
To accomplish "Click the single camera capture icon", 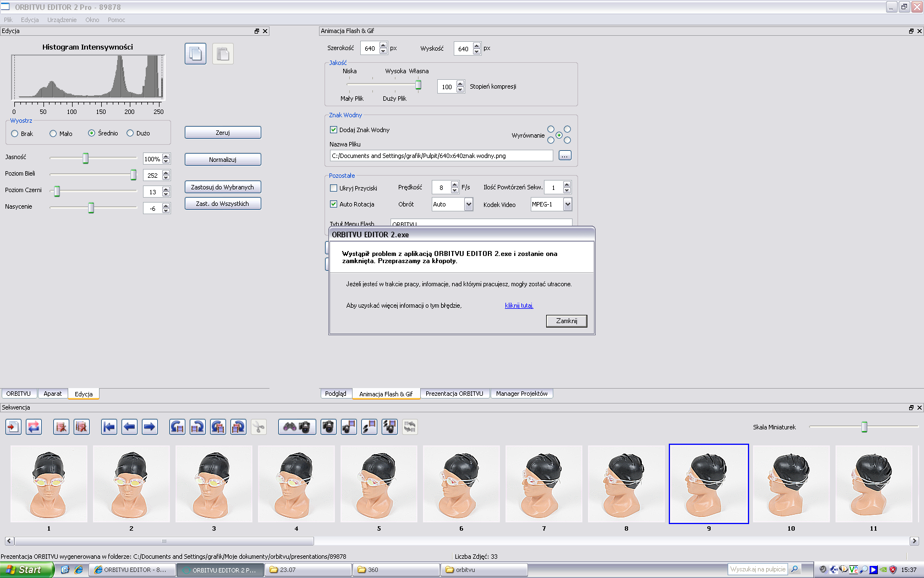I will click(328, 427).
